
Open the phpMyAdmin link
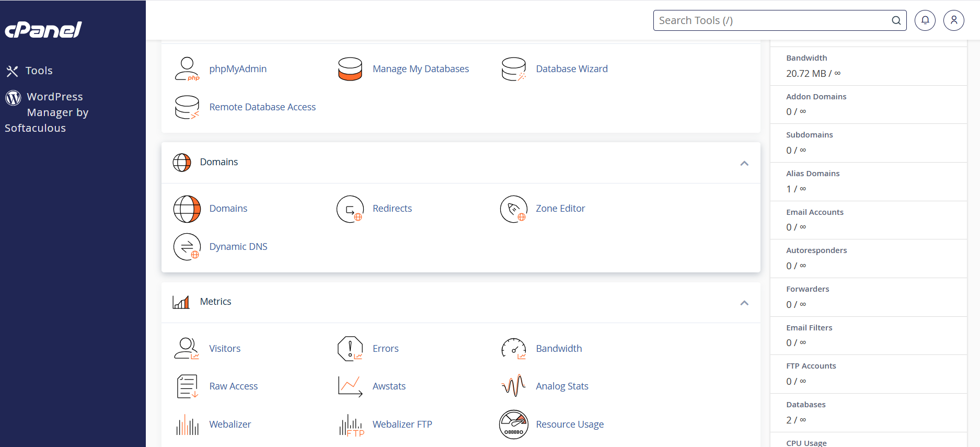coord(238,69)
